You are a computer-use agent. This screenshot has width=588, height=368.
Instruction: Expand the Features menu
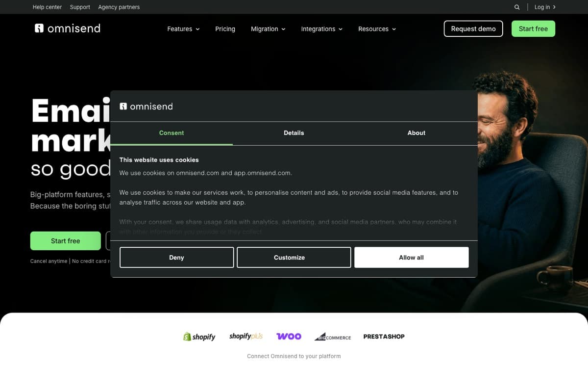point(183,29)
